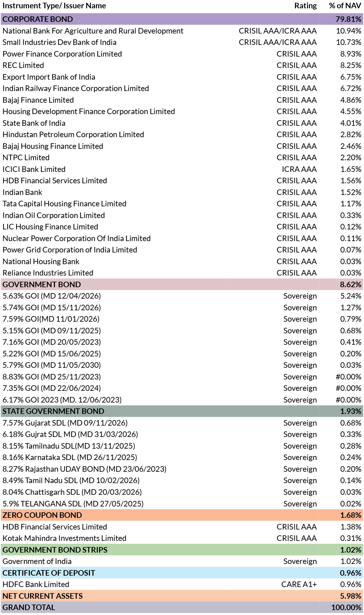
Task: Select 8.27% Rajasthan UDAY BOND row
Action: pyautogui.click(x=182, y=469)
